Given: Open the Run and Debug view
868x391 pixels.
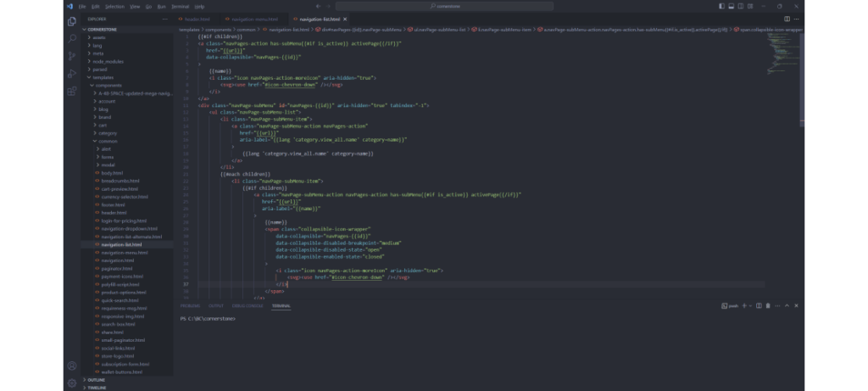Looking at the screenshot, I should [x=72, y=74].
